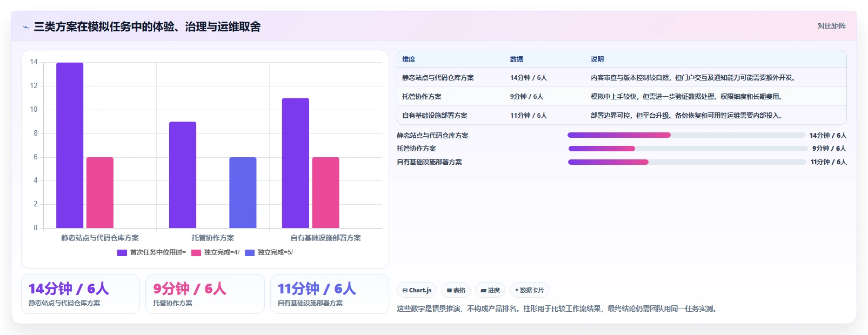The width and height of the screenshot is (868, 335).
Task: Click the pink bar for 静态站点与代码仓库方案
Action: pos(100,192)
